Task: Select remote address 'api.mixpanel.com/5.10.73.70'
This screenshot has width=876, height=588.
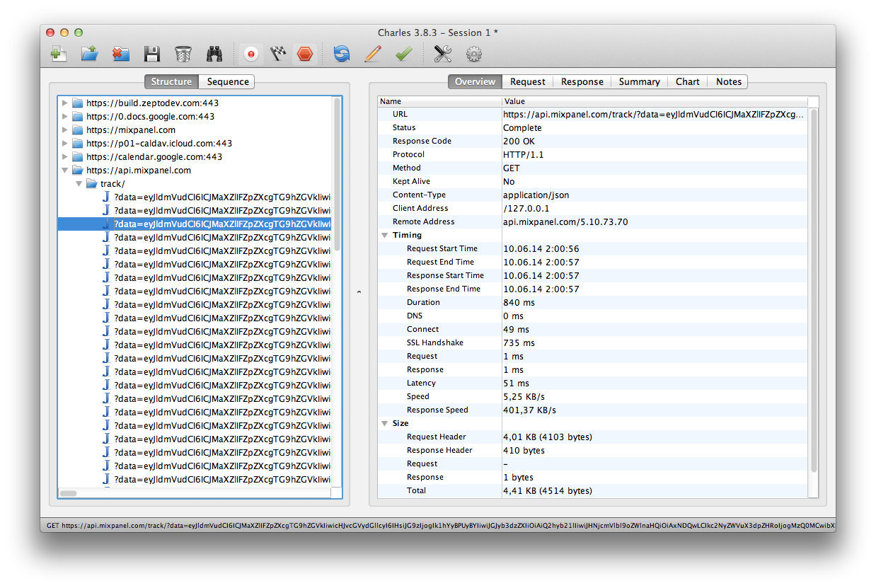Action: click(x=565, y=221)
